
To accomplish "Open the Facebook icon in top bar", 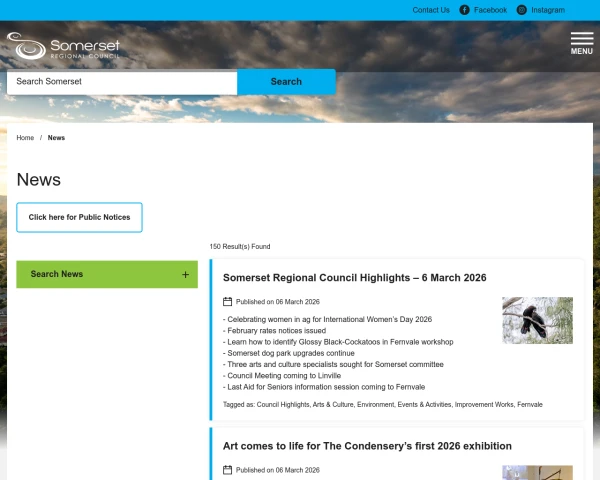I will coord(464,10).
